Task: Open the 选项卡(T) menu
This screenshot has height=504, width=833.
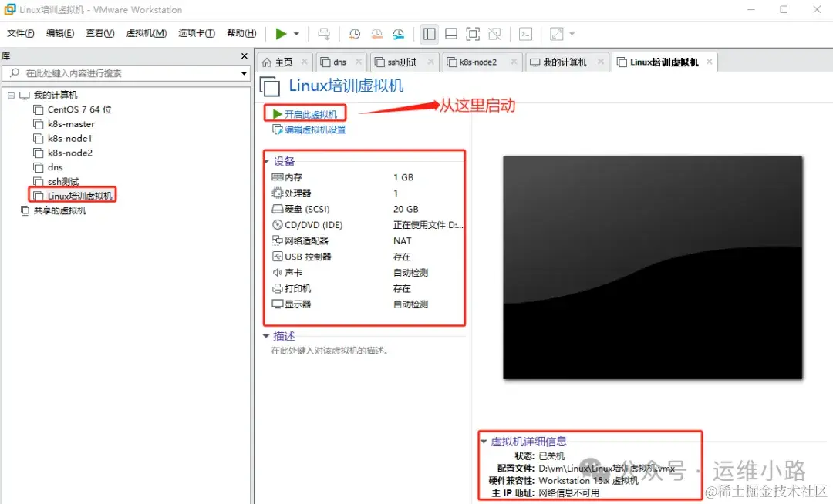Action: 197,33
